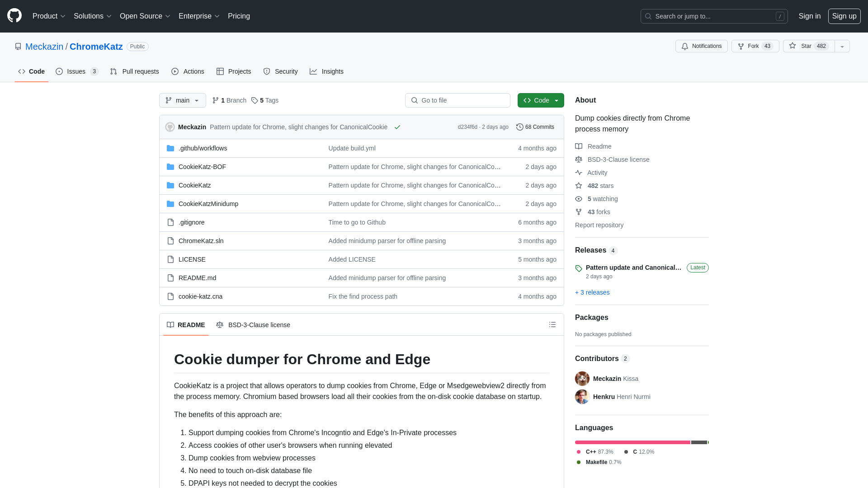Click the README outline toggle icon
Viewport: 868px width, 488px height.
(x=552, y=325)
